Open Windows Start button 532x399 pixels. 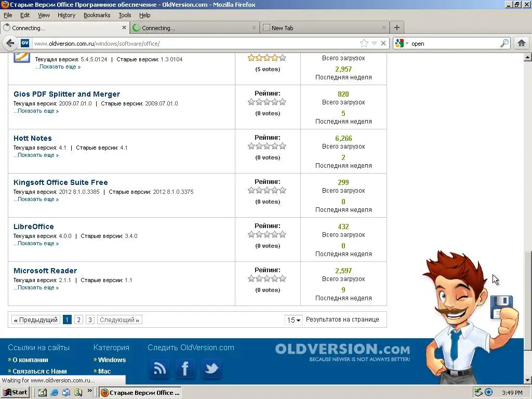click(x=15, y=393)
